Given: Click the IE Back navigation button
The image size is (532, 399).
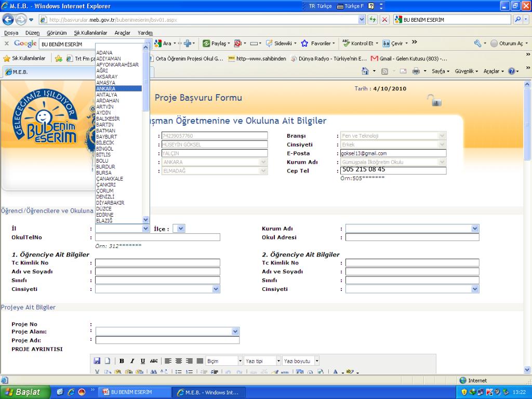Looking at the screenshot, I should (8, 20).
